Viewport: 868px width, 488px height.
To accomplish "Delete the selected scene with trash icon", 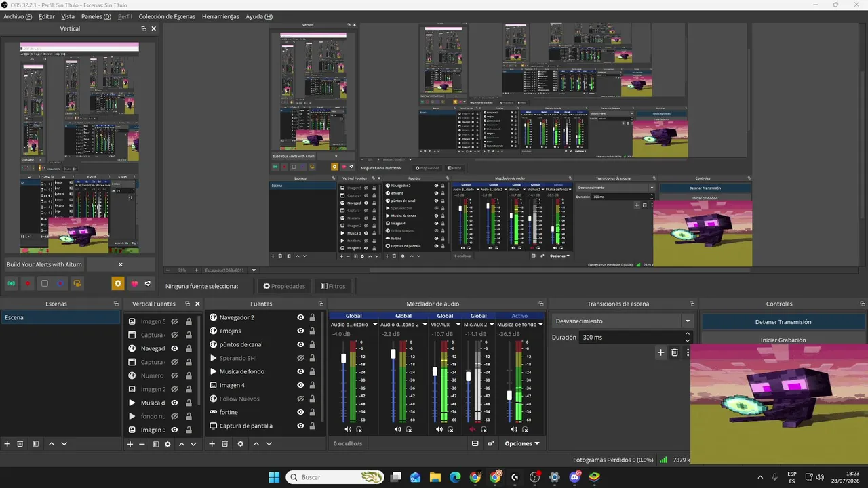I will 20,444.
